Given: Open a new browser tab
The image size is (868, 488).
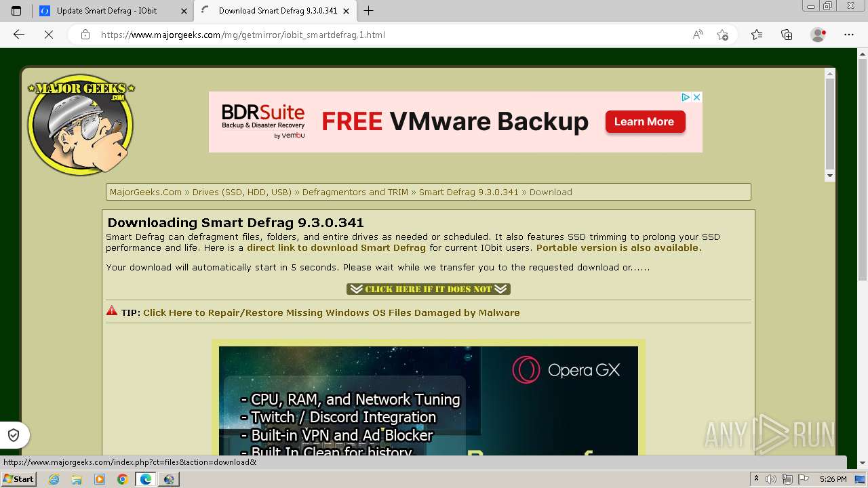Looking at the screenshot, I should (x=368, y=11).
